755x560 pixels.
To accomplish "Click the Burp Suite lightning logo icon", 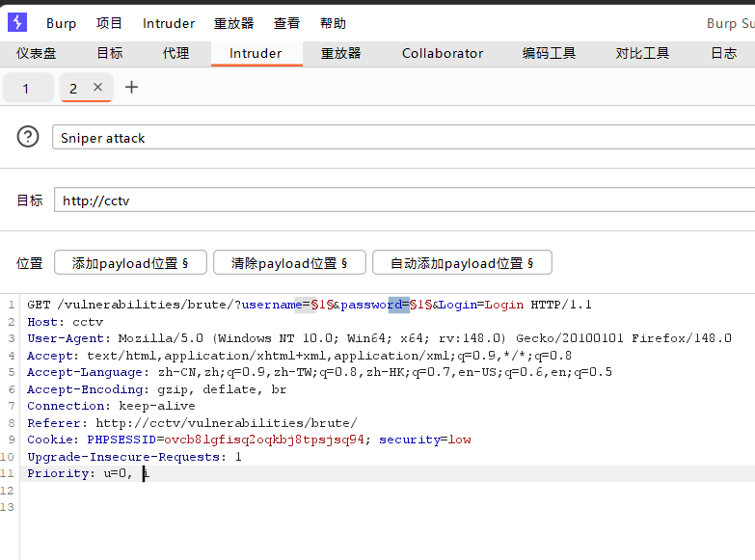I will [17, 22].
